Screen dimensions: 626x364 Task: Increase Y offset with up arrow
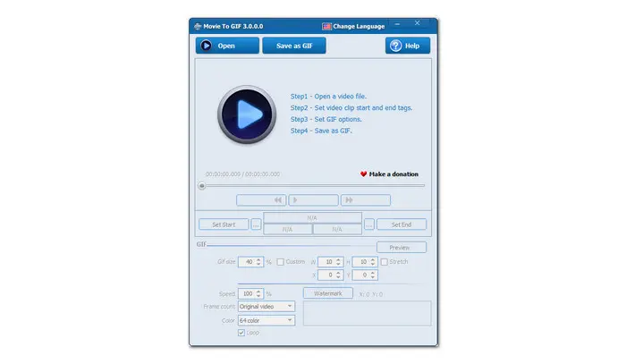point(373,273)
